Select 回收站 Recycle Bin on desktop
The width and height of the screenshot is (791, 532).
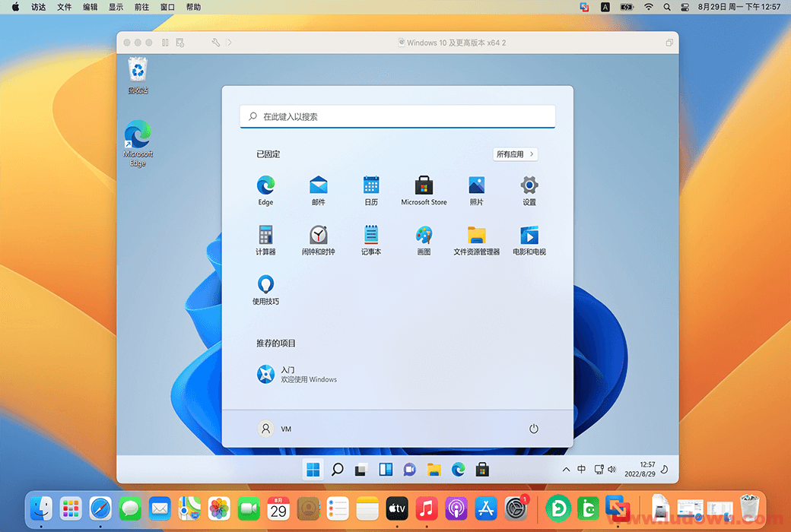click(138, 76)
